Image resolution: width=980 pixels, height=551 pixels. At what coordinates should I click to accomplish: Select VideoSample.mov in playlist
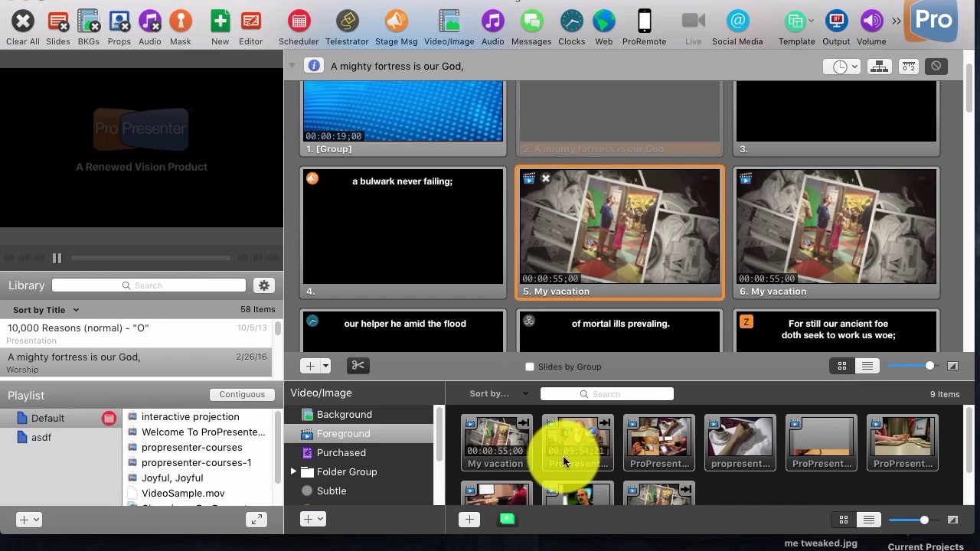(183, 494)
